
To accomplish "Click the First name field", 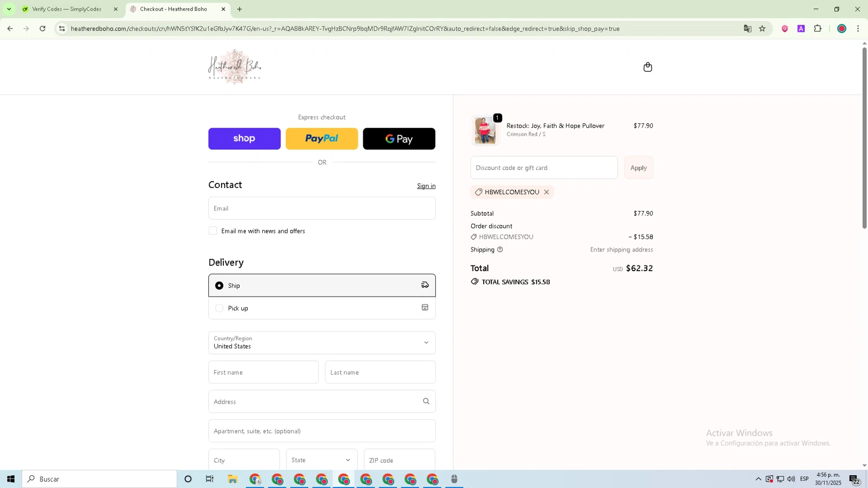I will point(263,372).
